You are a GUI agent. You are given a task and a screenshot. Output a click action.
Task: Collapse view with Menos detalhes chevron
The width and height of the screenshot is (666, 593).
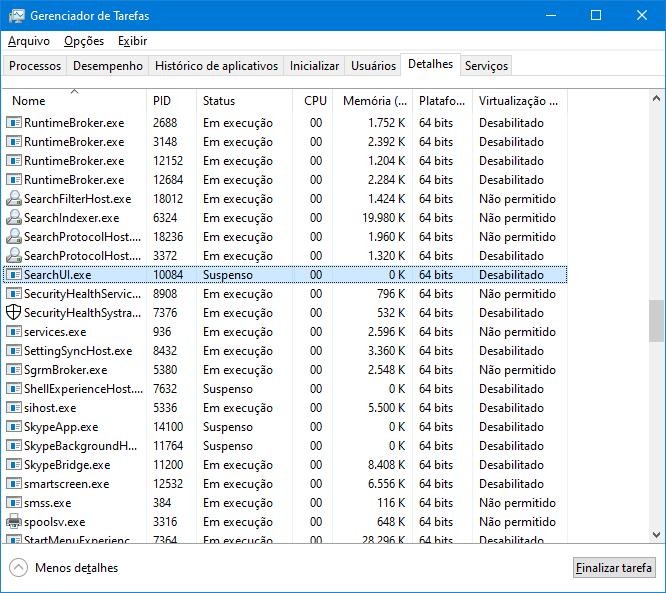click(x=18, y=568)
